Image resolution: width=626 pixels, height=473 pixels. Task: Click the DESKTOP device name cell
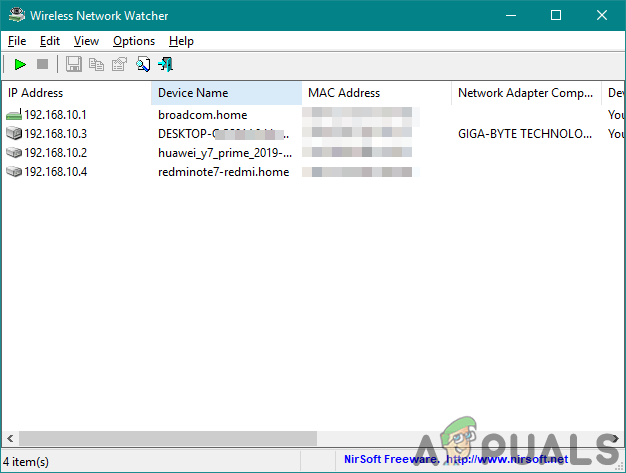click(x=224, y=134)
